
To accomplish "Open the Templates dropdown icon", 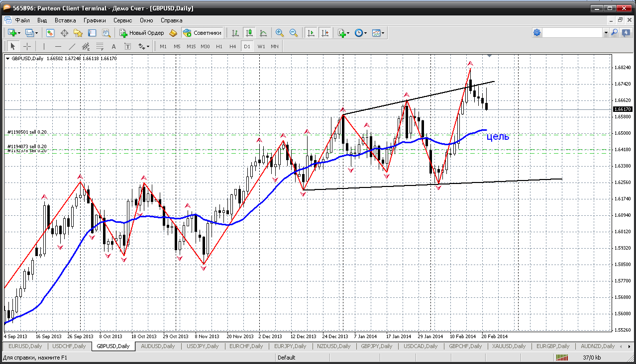I will tap(378, 33).
